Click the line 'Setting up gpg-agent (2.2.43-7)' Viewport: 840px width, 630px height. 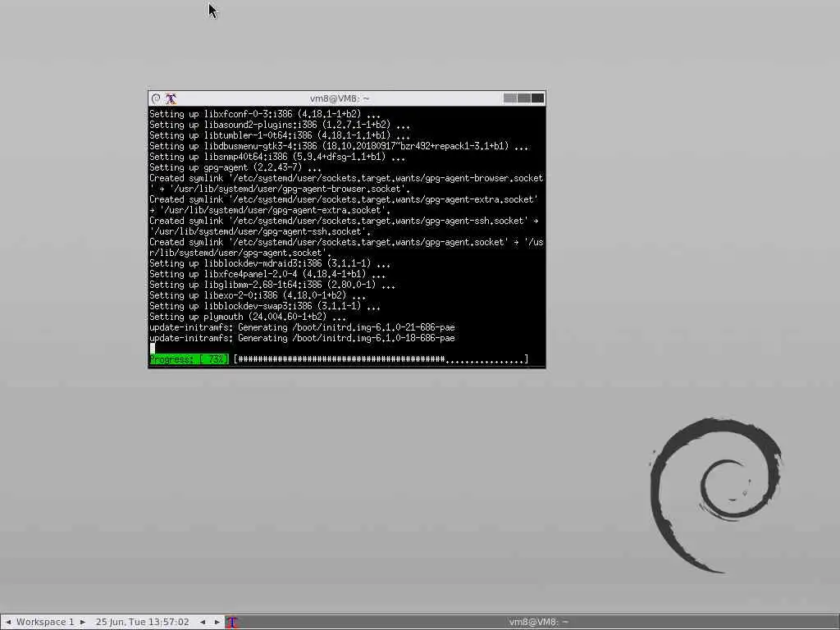(x=235, y=167)
